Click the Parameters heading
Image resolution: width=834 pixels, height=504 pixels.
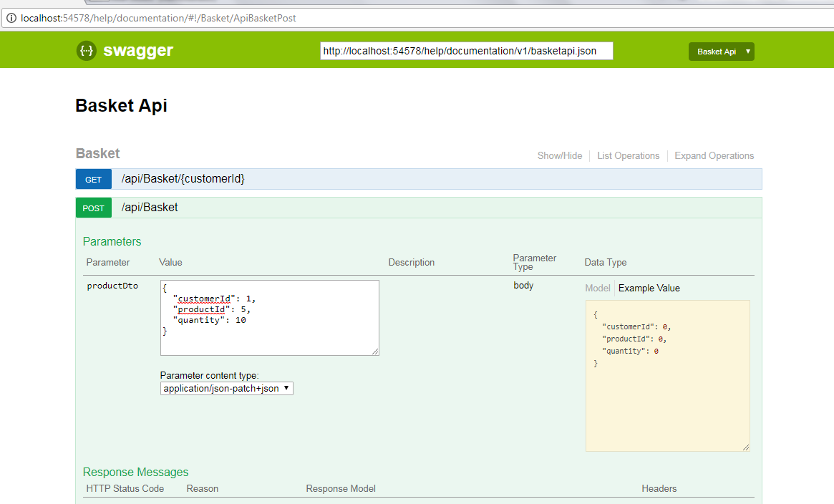[x=112, y=241]
